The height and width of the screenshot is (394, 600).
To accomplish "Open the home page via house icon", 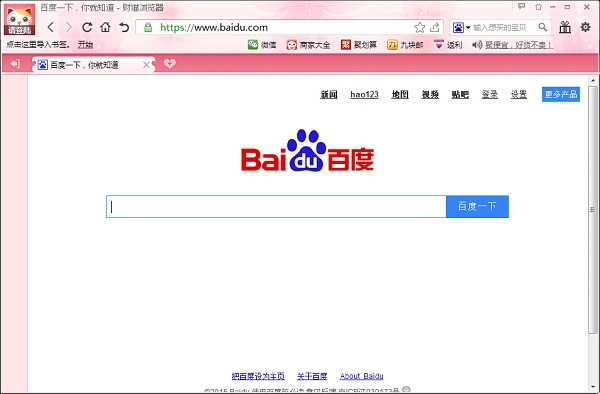I will [x=105, y=27].
